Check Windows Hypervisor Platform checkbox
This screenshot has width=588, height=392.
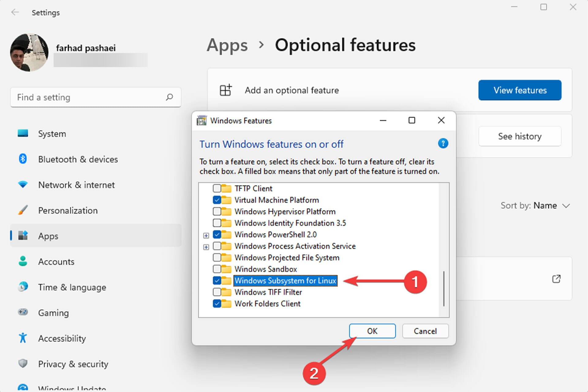click(217, 211)
